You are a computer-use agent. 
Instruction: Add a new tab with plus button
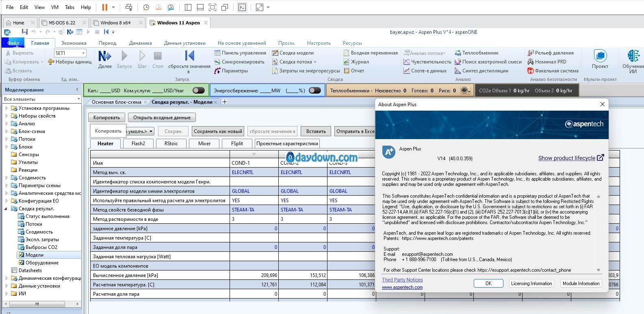click(225, 102)
